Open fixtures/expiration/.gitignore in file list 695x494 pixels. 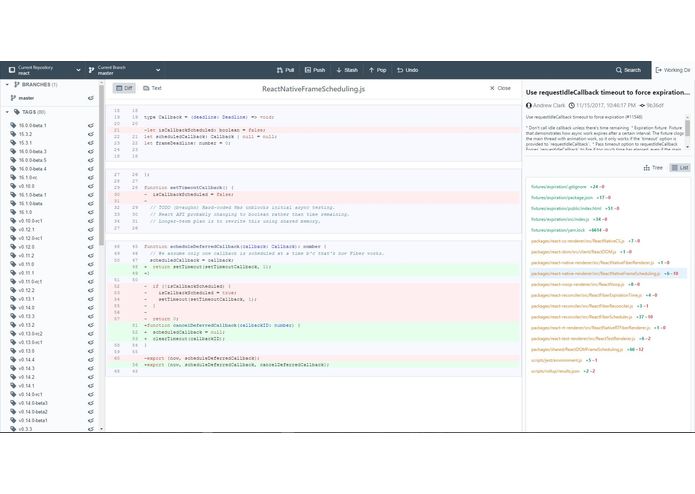(x=558, y=187)
